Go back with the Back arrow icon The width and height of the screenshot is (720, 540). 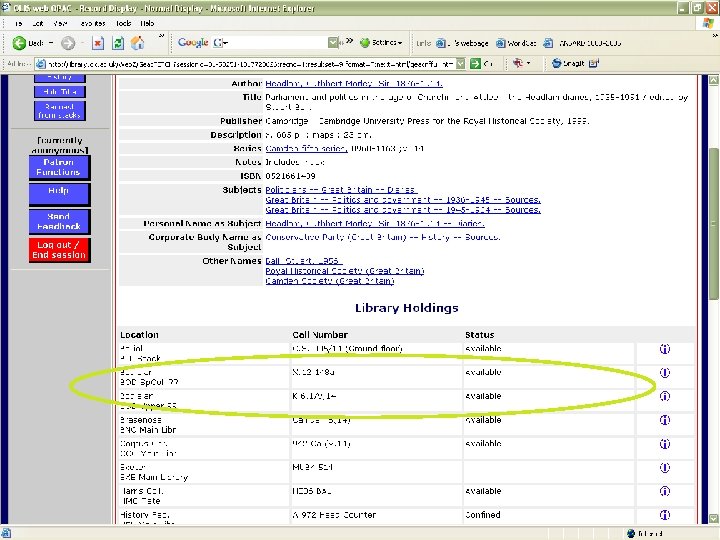[x=19, y=43]
